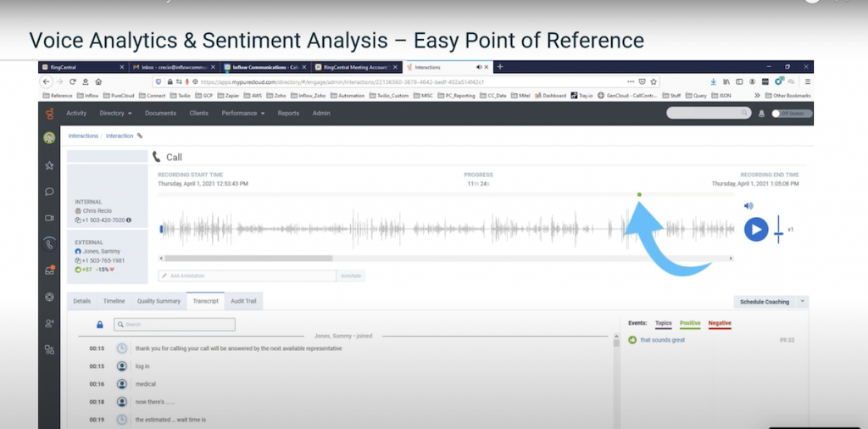This screenshot has height=429, width=868.
Task: Switch to the Audit Trail tab
Action: pyautogui.click(x=246, y=301)
